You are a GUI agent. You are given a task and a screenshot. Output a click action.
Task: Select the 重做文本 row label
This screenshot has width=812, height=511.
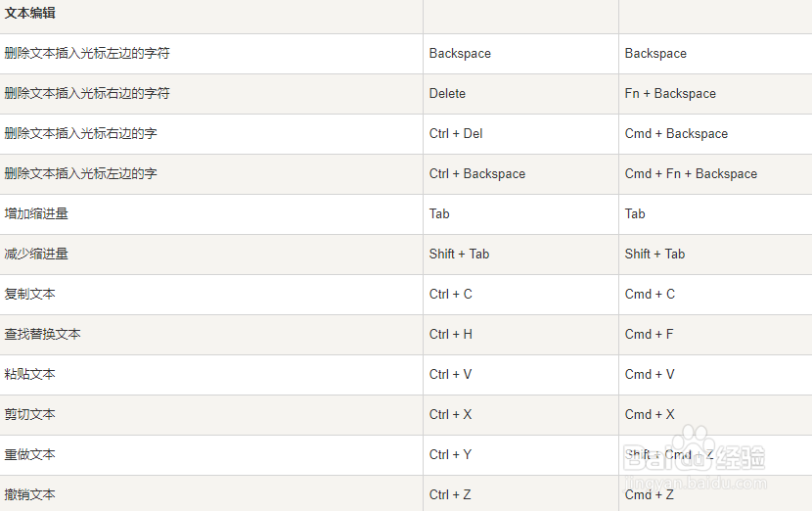coord(30,455)
